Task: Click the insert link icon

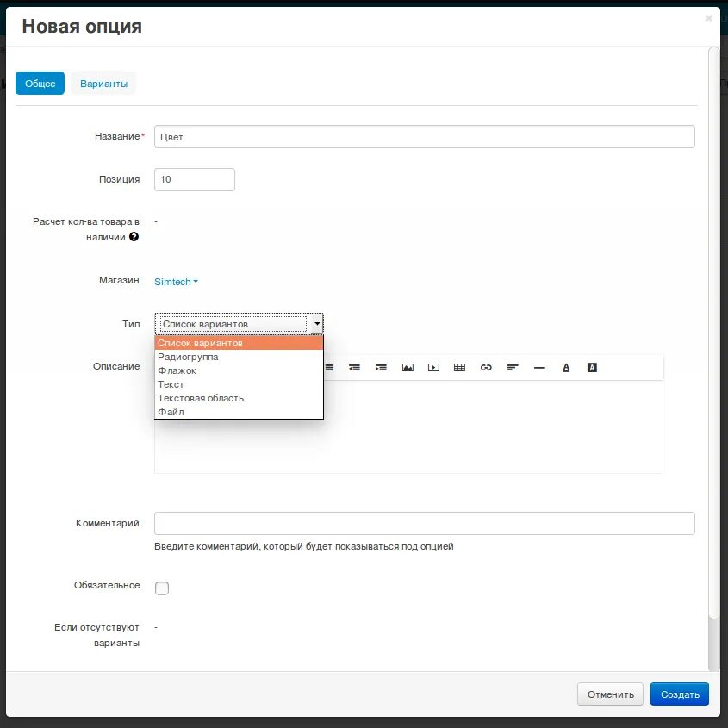Action: pyautogui.click(x=486, y=367)
